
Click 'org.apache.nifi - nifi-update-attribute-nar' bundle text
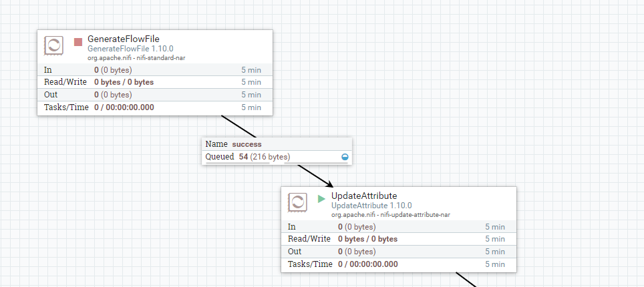pos(391,215)
